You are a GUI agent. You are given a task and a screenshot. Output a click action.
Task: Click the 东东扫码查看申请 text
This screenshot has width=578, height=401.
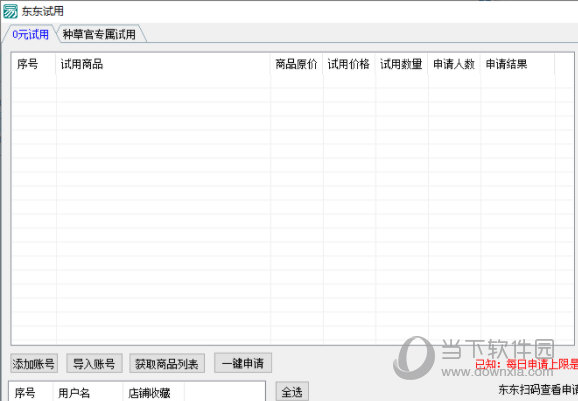tap(538, 390)
